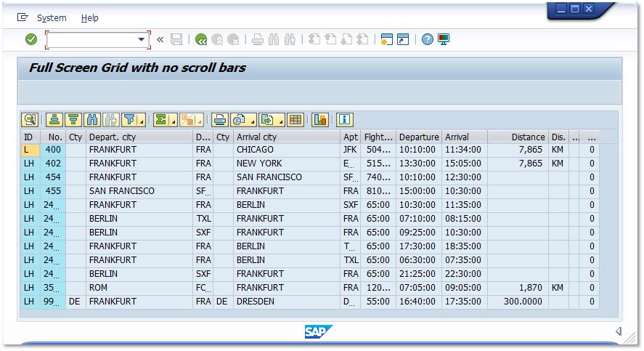Expand the Subtotals dropdown arrow
The height and width of the screenshot is (351, 644).
(x=200, y=121)
